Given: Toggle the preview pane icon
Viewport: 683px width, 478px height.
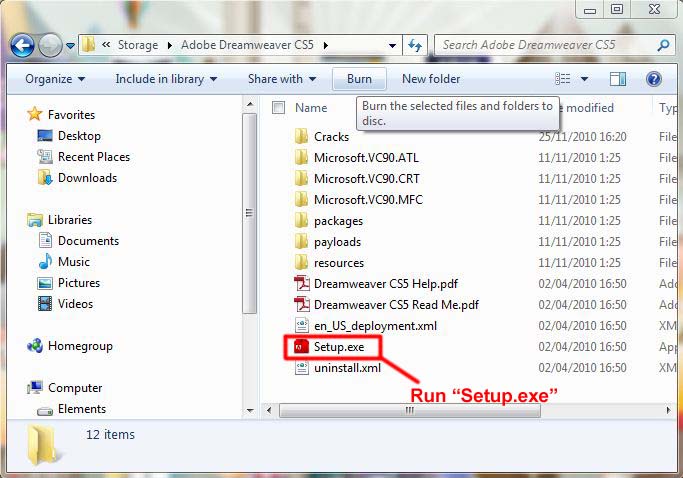Looking at the screenshot, I should click(x=618, y=79).
